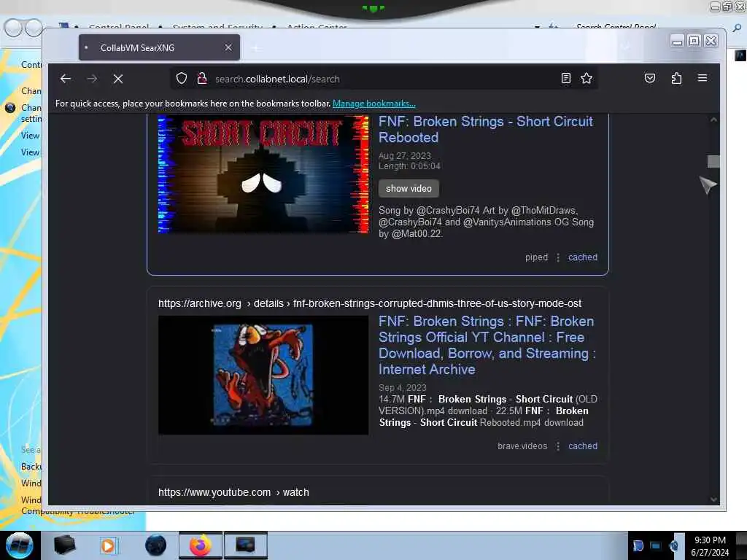This screenshot has width=747, height=560.
Task: Show site security info from the padlock icon
Action: click(202, 78)
